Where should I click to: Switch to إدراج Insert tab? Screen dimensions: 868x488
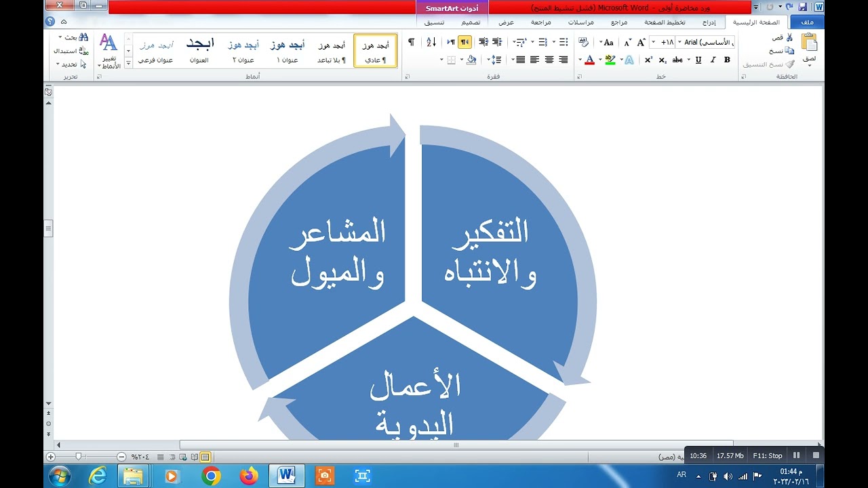tap(709, 22)
